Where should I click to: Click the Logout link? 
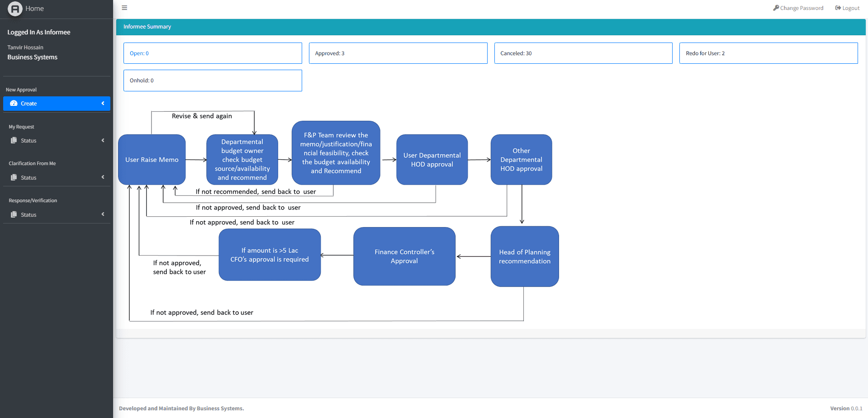point(850,8)
